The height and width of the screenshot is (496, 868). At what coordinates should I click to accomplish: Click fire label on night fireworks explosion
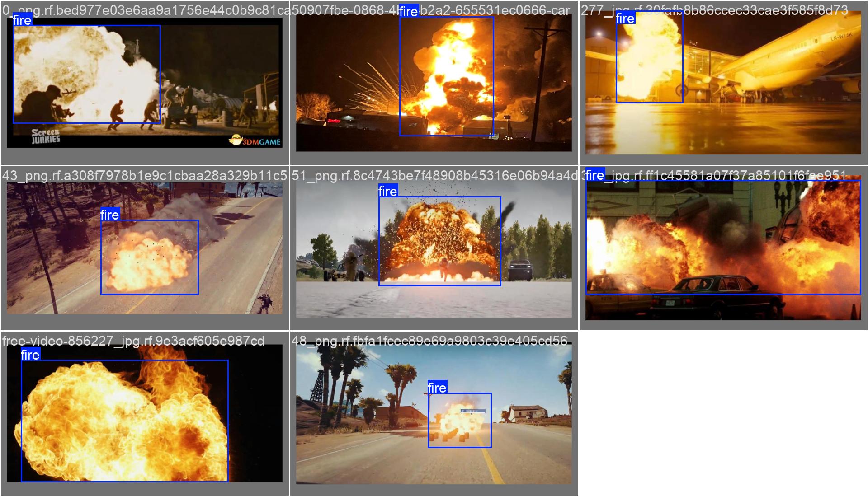tap(409, 11)
